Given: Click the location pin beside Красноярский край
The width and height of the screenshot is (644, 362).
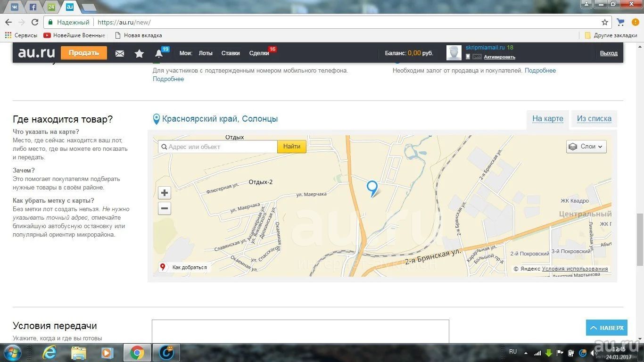Looking at the screenshot, I should [x=157, y=119].
